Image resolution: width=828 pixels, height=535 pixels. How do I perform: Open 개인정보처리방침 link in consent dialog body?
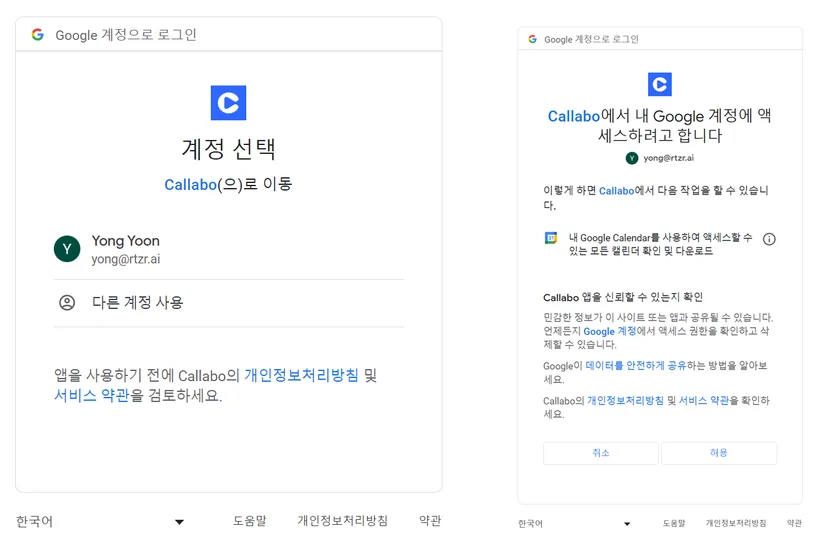tap(625, 400)
